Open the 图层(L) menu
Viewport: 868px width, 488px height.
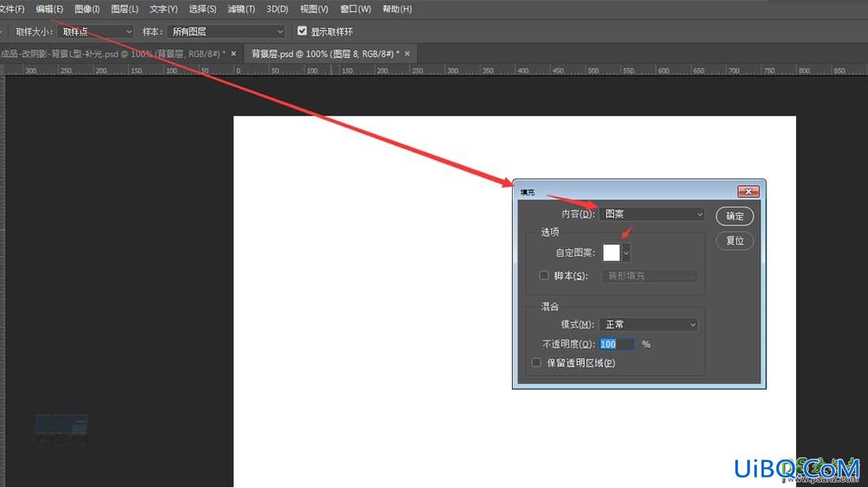coord(124,9)
